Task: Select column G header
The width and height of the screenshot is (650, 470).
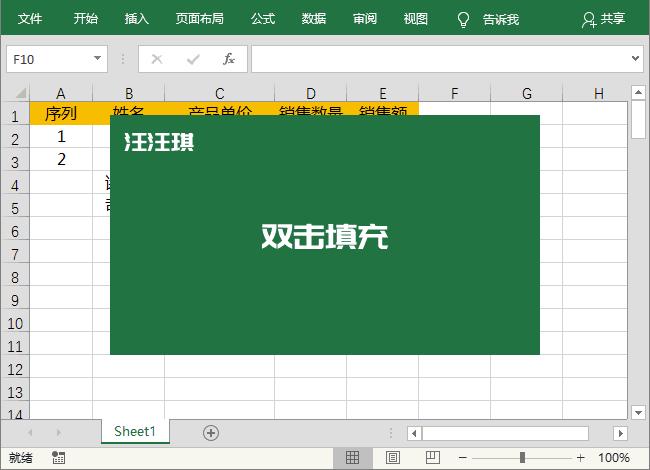Action: pos(526,93)
